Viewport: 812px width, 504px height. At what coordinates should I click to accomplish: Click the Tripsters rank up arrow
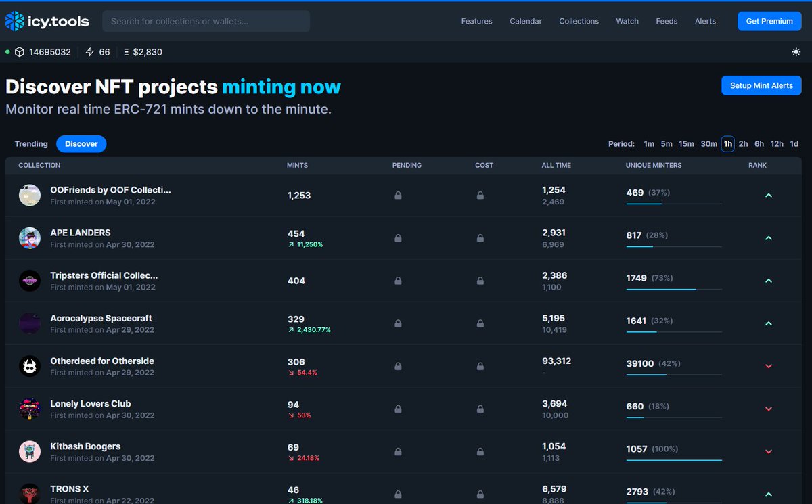768,281
